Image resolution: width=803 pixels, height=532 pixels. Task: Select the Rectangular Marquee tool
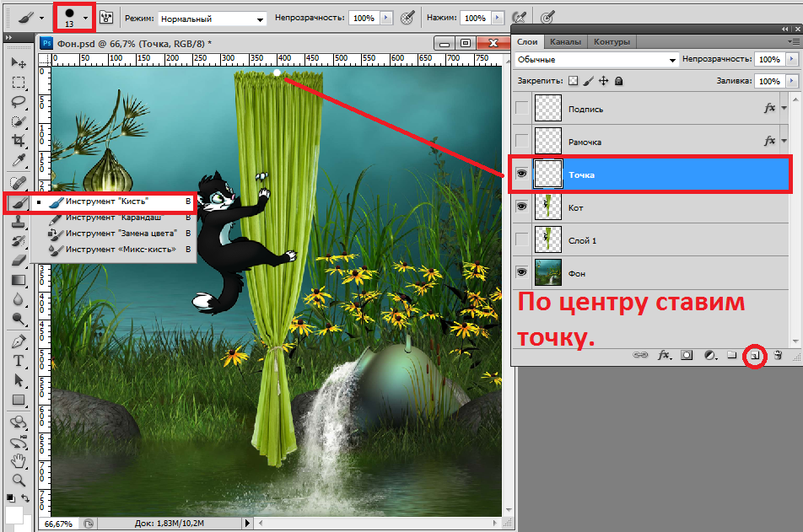(19, 83)
